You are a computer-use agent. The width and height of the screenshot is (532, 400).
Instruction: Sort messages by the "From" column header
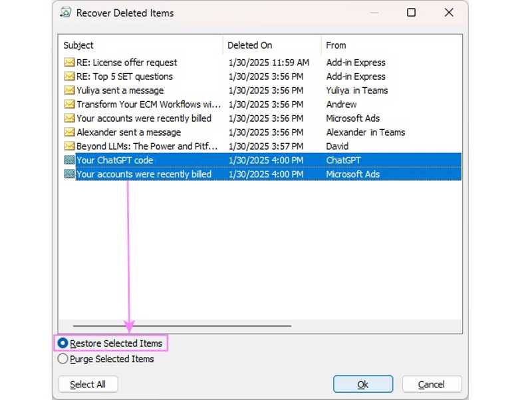coord(336,45)
